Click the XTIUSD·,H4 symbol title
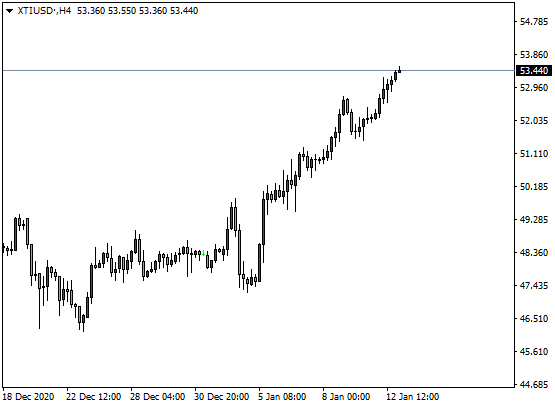The height and width of the screenshot is (408, 555). pos(44,11)
